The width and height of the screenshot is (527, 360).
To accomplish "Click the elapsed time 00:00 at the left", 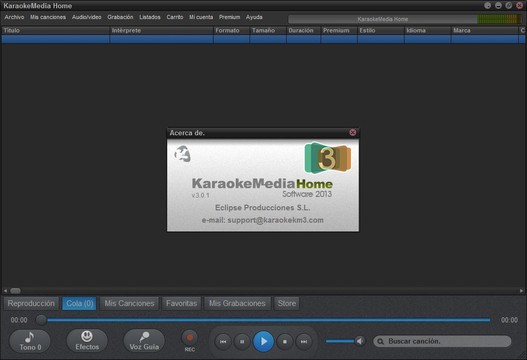I will [x=19, y=320].
